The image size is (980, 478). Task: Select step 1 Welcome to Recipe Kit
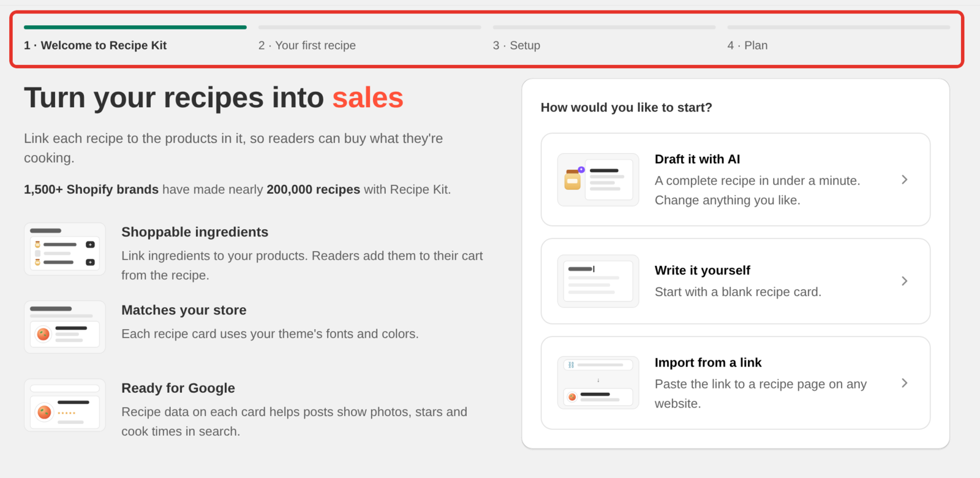(x=96, y=45)
